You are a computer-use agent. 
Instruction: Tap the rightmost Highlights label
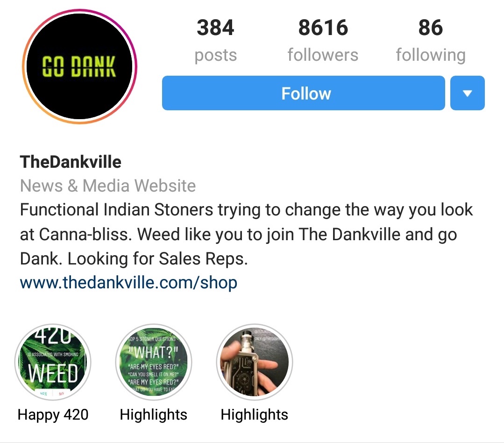click(254, 414)
